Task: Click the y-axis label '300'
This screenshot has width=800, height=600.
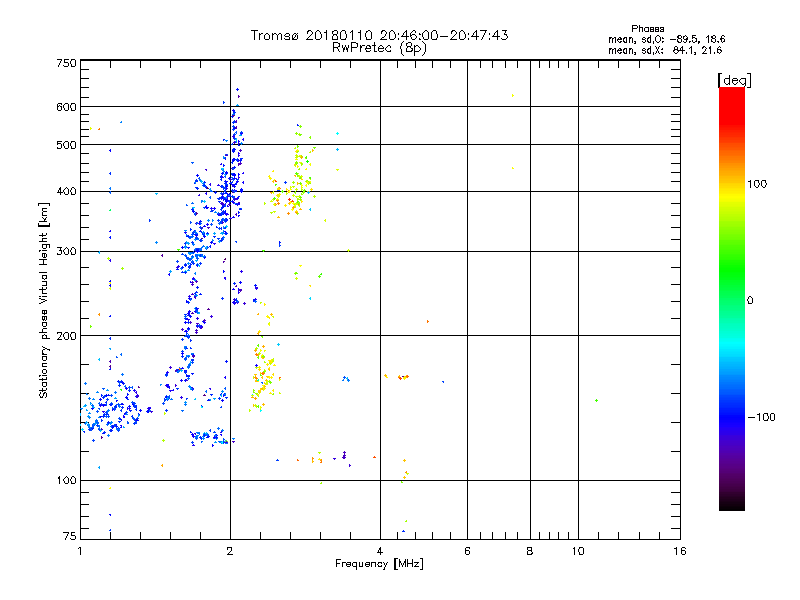Action: click(66, 252)
